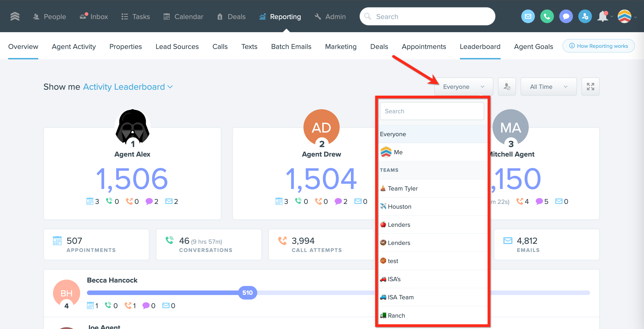Open the Lead Sources tab

[177, 46]
